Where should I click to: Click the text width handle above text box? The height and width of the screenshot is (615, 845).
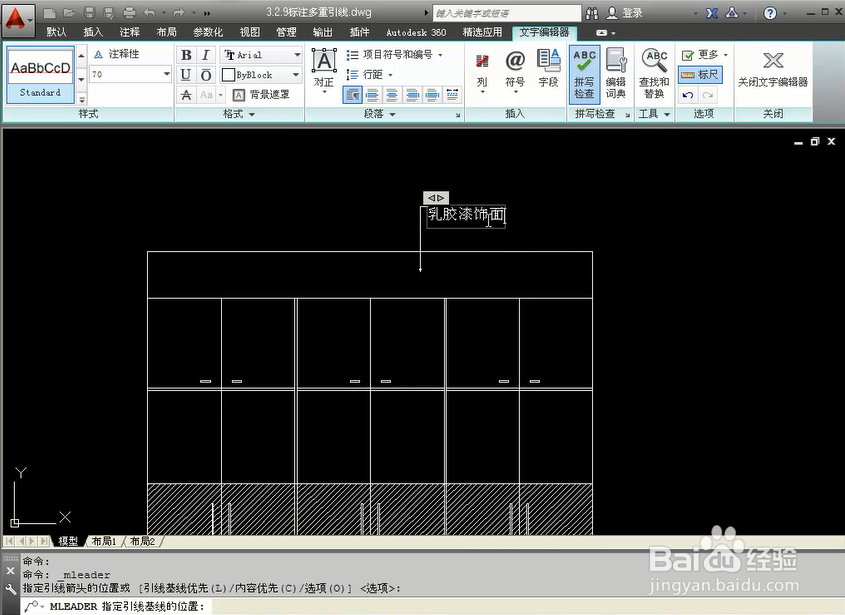pos(436,198)
